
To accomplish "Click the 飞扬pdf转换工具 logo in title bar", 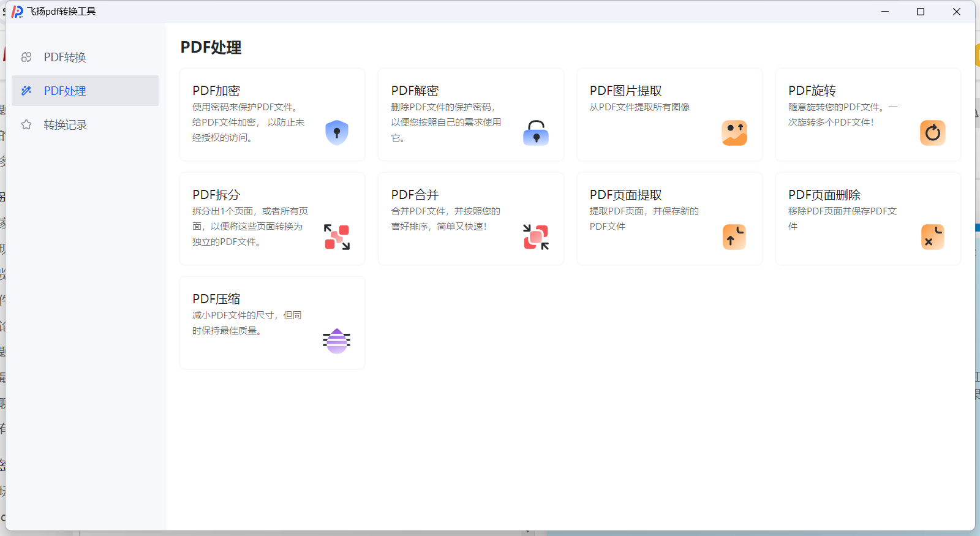I will point(17,12).
